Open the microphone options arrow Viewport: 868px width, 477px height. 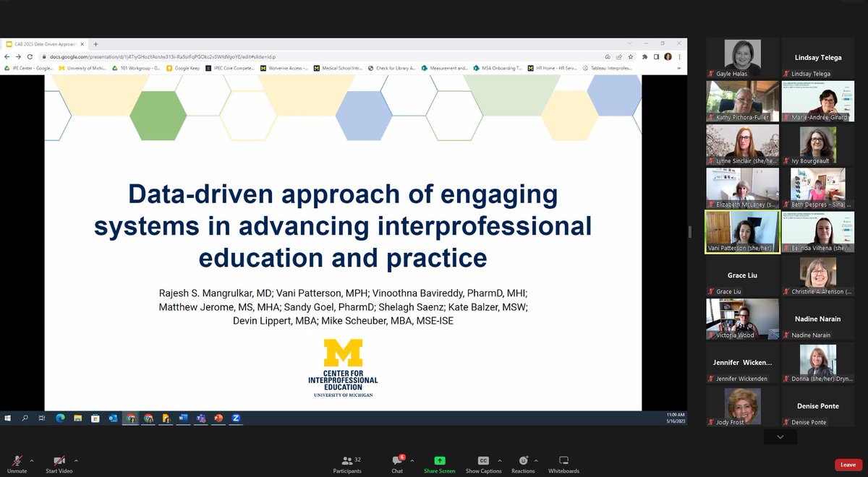tap(30, 460)
